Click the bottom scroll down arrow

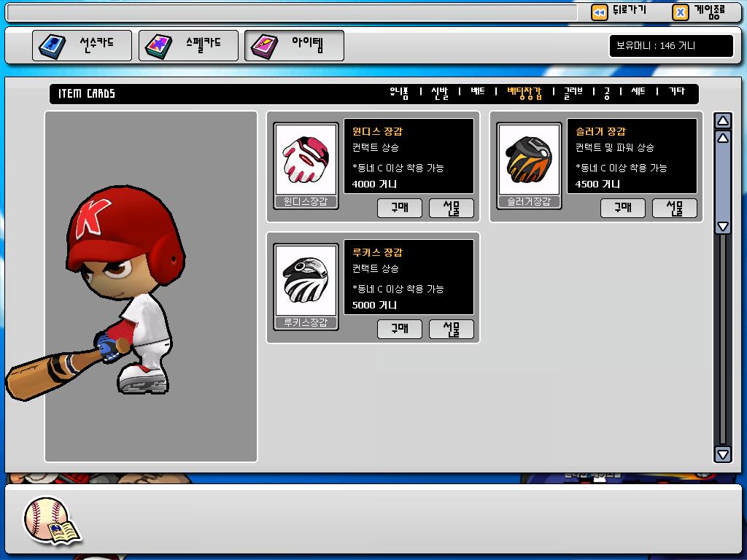tap(722, 454)
